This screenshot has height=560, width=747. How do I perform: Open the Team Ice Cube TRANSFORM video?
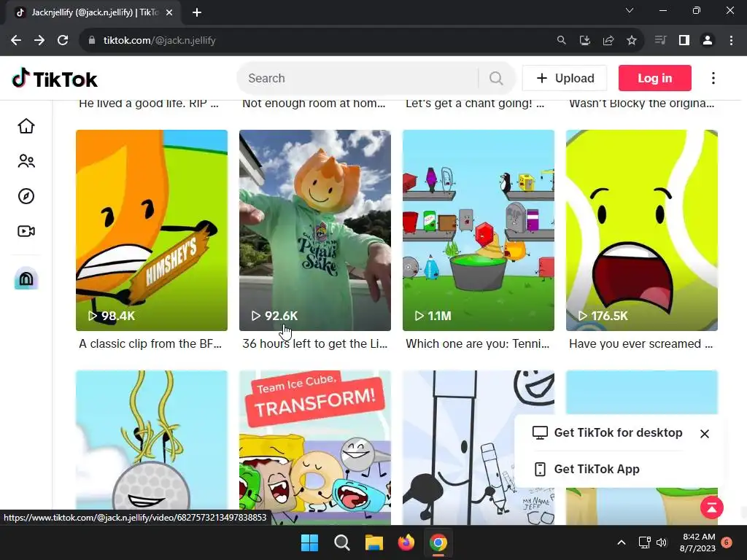[315, 448]
